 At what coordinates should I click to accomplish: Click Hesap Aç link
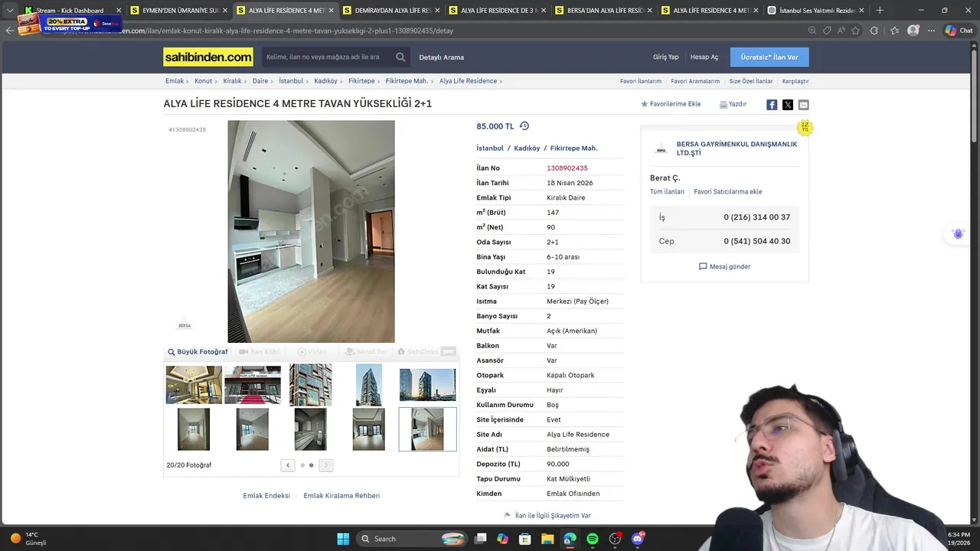[x=704, y=57]
